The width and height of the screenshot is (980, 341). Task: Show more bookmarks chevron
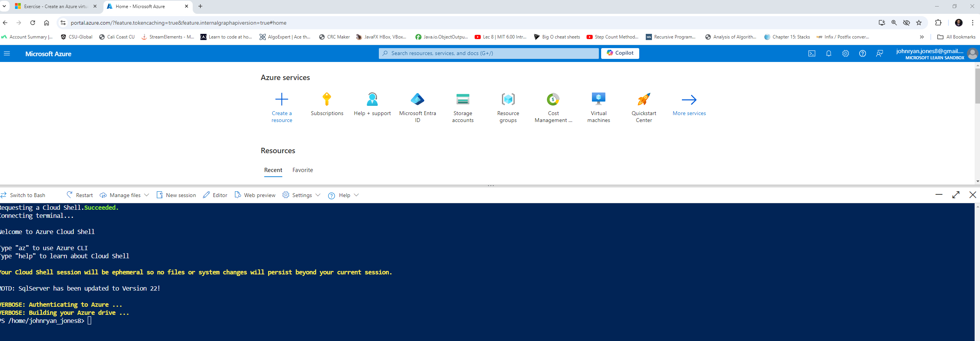(x=922, y=37)
